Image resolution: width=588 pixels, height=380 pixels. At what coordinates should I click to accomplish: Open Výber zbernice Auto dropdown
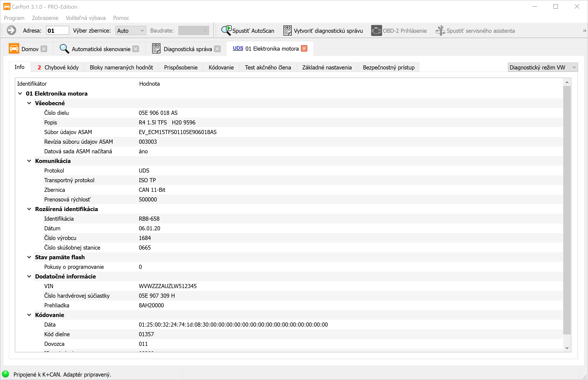point(131,31)
